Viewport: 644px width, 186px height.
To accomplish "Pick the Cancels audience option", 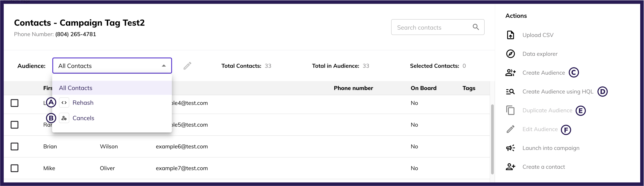I will click(x=83, y=118).
